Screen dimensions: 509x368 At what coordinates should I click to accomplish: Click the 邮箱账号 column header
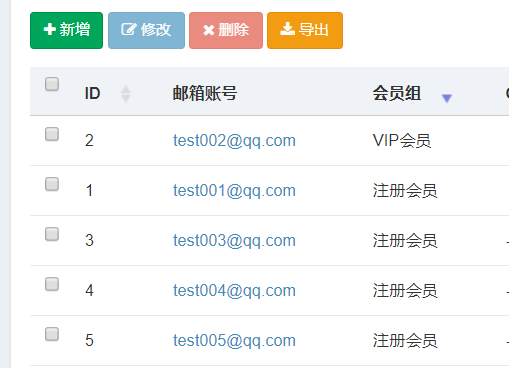pos(205,93)
